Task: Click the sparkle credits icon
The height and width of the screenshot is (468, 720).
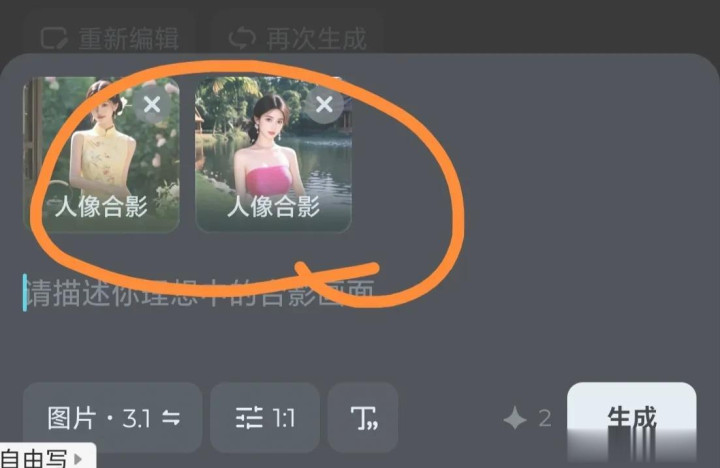Action: 515,418
